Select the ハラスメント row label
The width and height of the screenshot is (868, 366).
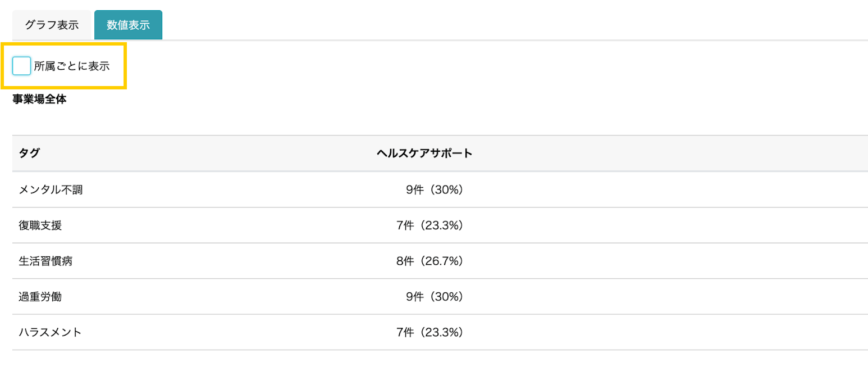pos(51,332)
